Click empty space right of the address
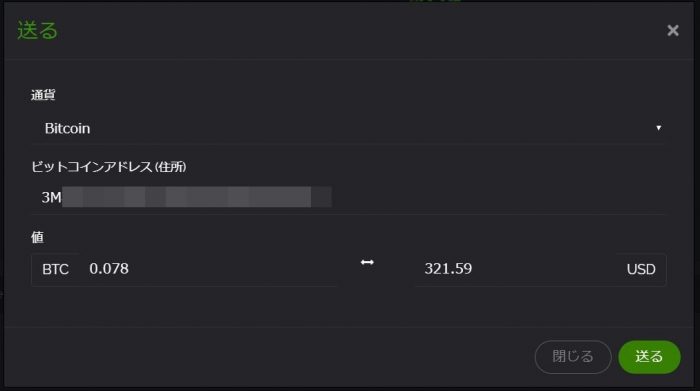The height and width of the screenshot is (391, 700). coord(498,197)
